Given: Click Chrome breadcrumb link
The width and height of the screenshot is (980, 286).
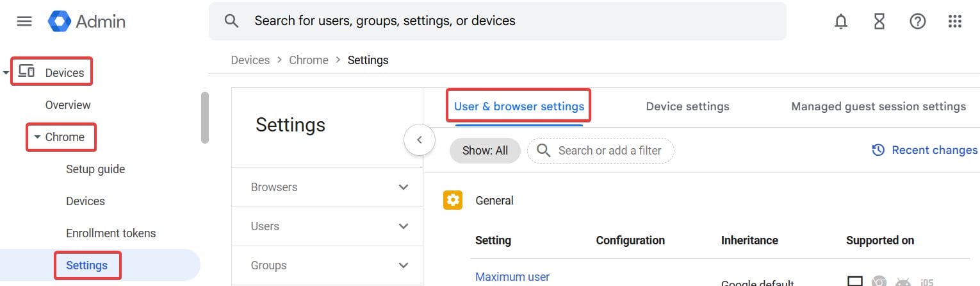Looking at the screenshot, I should 309,60.
